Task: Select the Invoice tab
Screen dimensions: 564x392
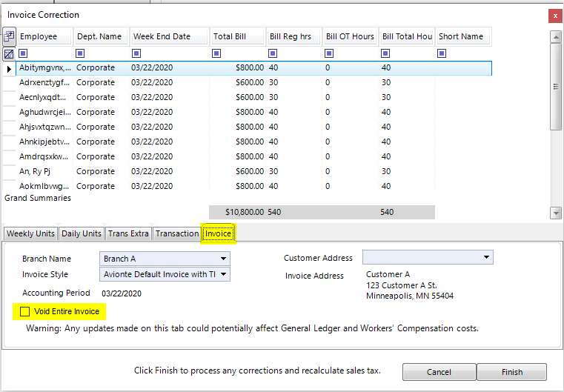Action: pyautogui.click(x=218, y=233)
